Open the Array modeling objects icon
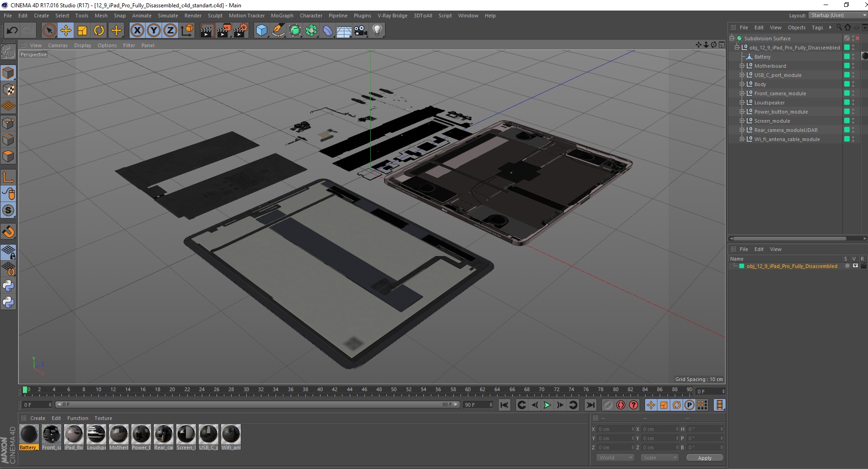Screen dimensions: 868x469 pos(311,31)
